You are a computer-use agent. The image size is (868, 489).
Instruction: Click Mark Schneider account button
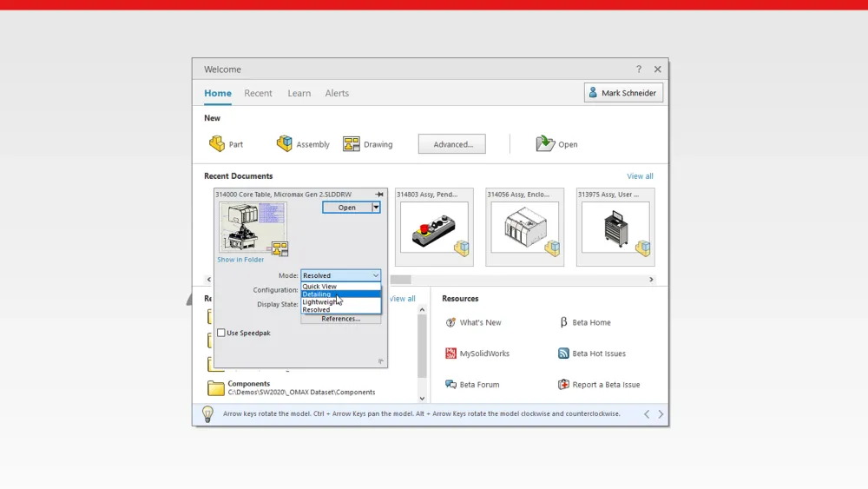pyautogui.click(x=623, y=92)
